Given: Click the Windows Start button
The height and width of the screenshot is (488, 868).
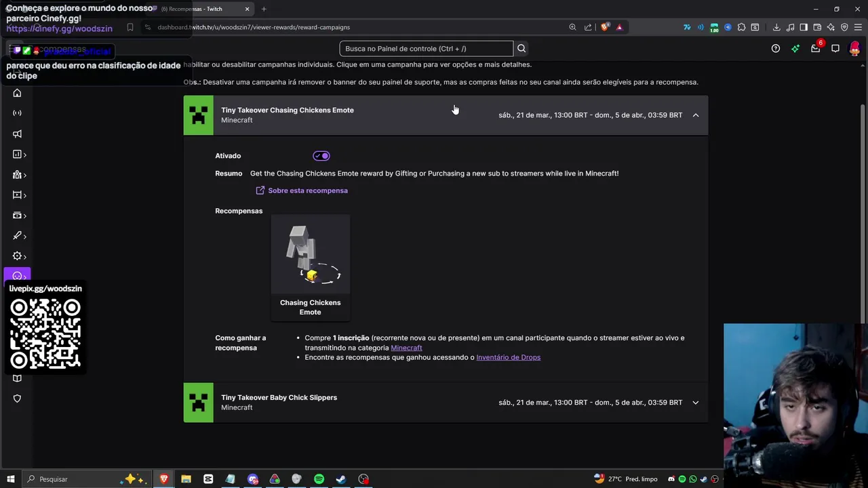Looking at the screenshot, I should (10, 479).
